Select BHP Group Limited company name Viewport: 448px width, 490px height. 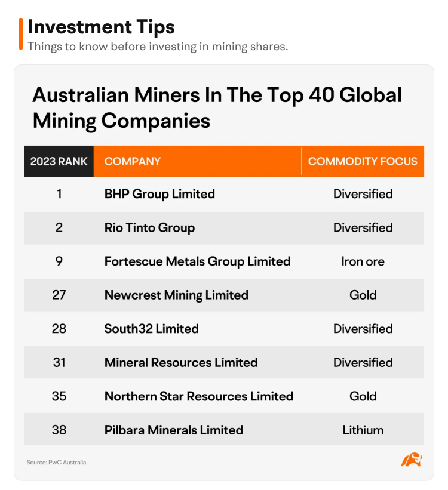[x=159, y=194]
